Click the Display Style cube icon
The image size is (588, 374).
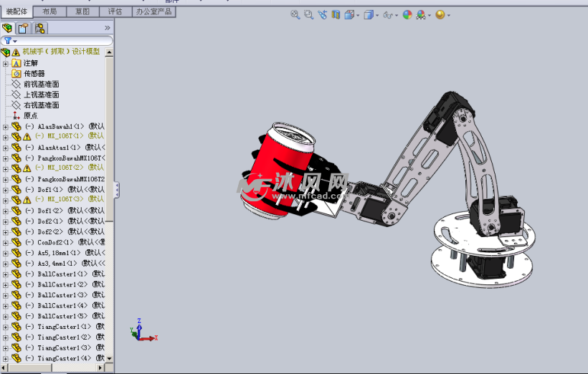[x=369, y=14]
